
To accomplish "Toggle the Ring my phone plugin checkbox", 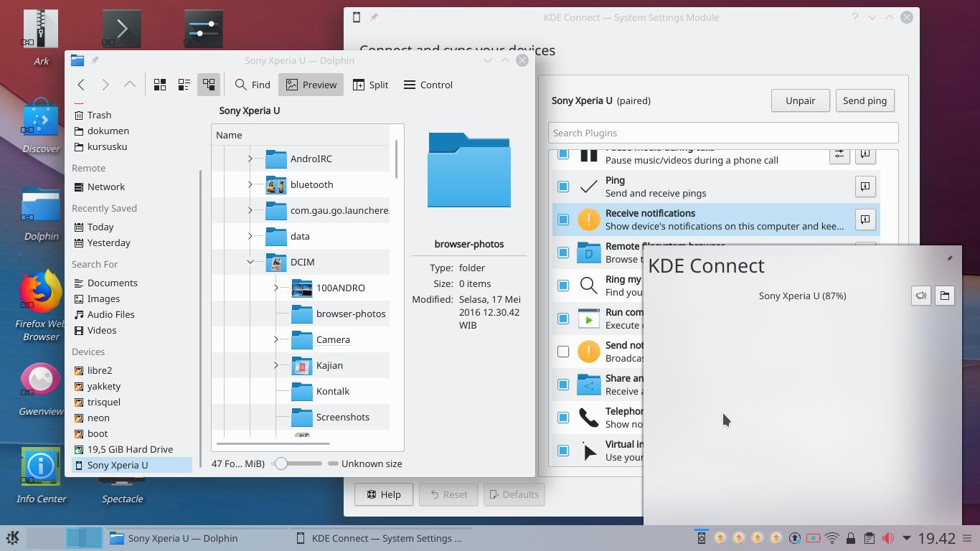I will pyautogui.click(x=563, y=286).
